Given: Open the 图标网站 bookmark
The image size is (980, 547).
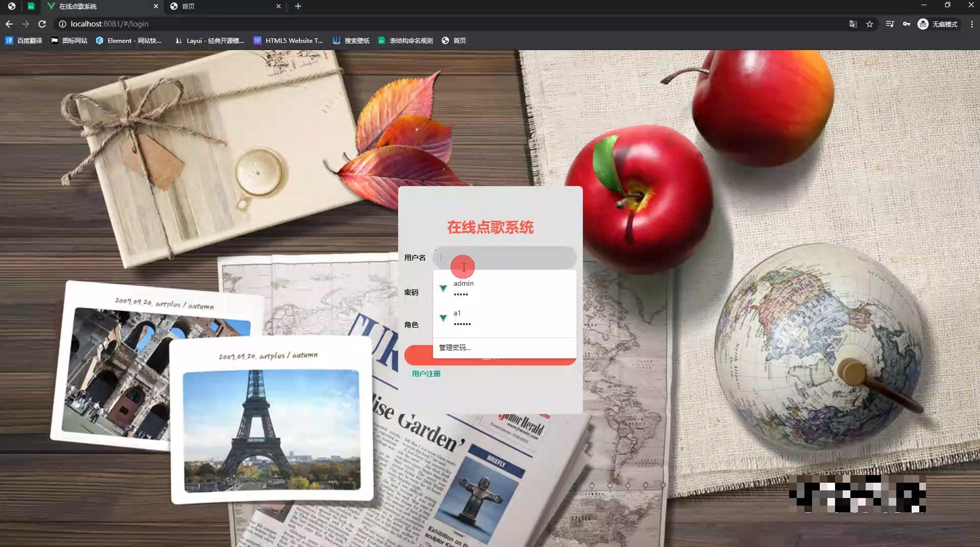Looking at the screenshot, I should point(69,40).
